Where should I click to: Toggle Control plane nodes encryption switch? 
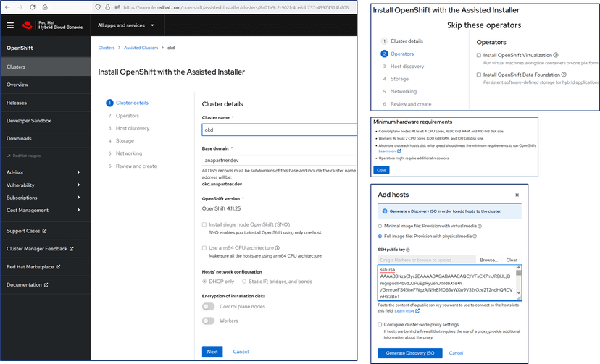click(208, 307)
